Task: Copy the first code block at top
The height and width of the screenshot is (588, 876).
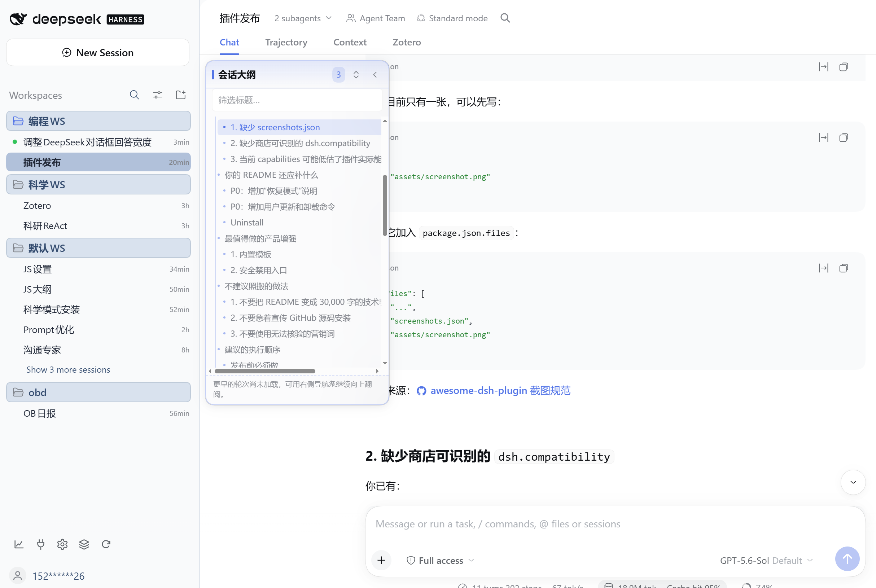Action: 844,67
